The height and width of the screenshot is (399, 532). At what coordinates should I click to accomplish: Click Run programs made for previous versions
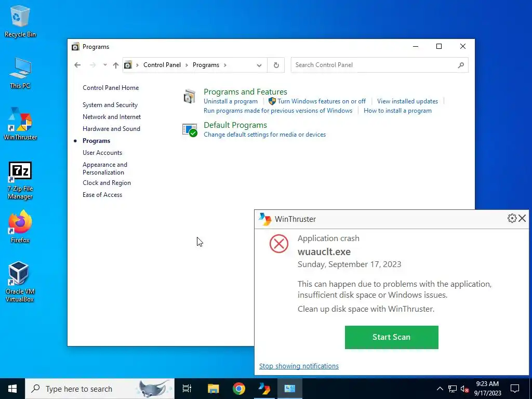pos(278,111)
